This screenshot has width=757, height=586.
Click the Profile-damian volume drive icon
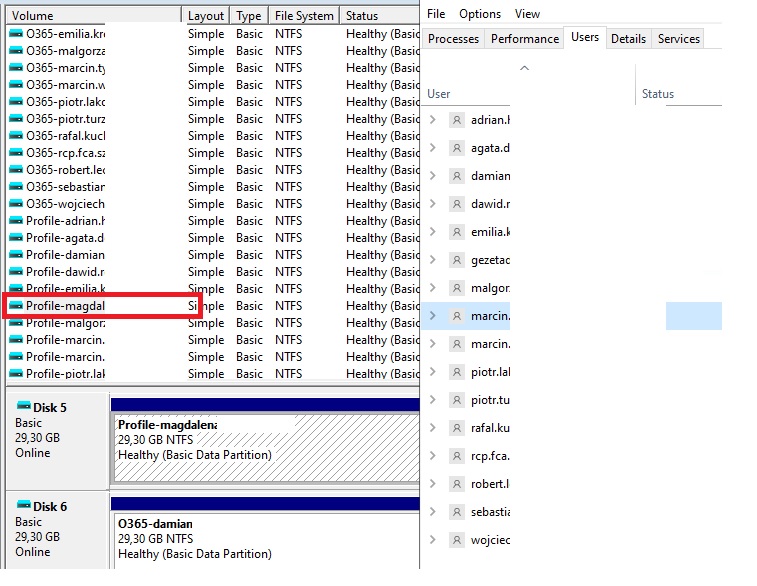(x=16, y=254)
